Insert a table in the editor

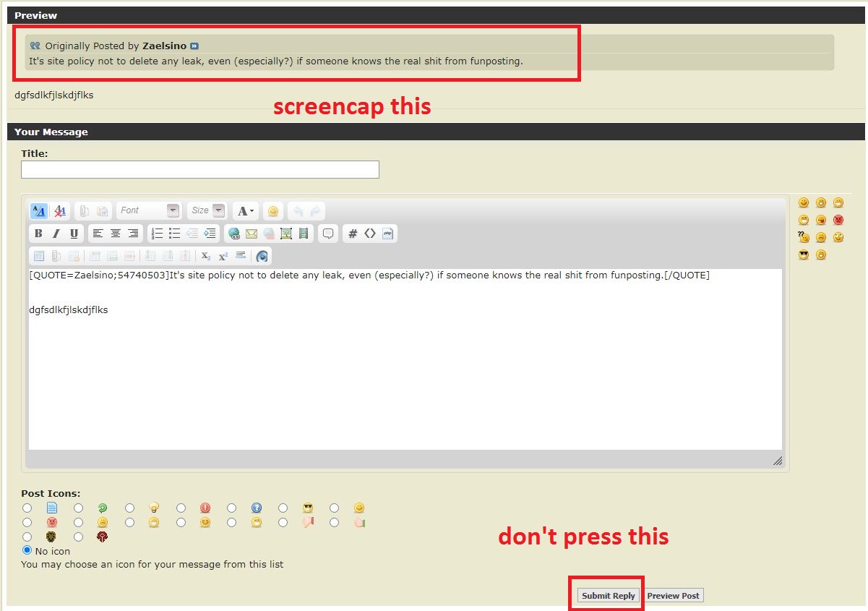tap(39, 256)
